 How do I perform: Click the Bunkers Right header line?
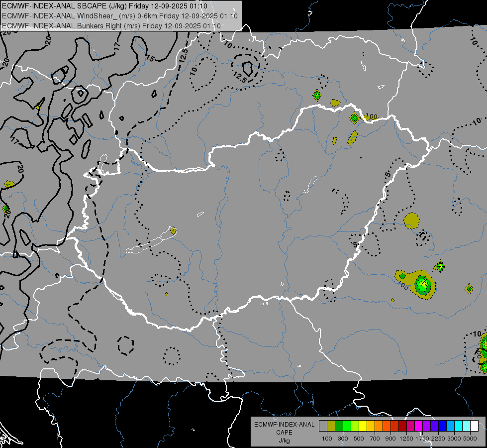coord(111,26)
